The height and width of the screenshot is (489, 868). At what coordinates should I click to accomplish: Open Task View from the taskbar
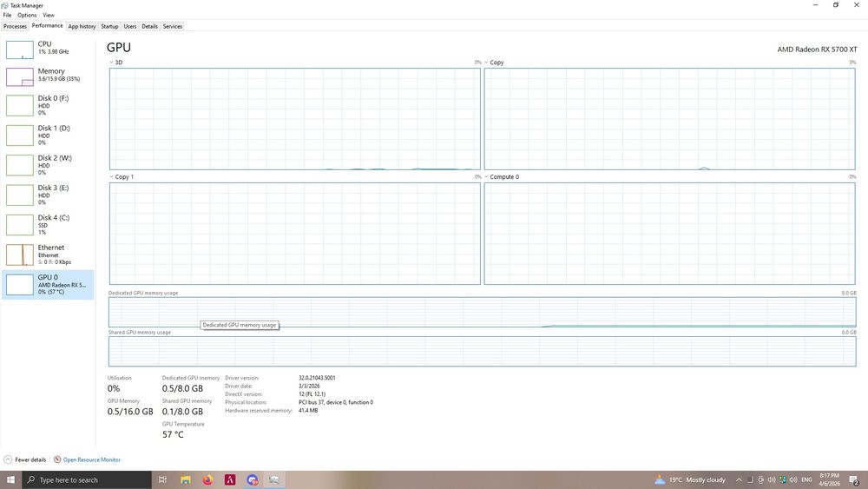(163, 479)
